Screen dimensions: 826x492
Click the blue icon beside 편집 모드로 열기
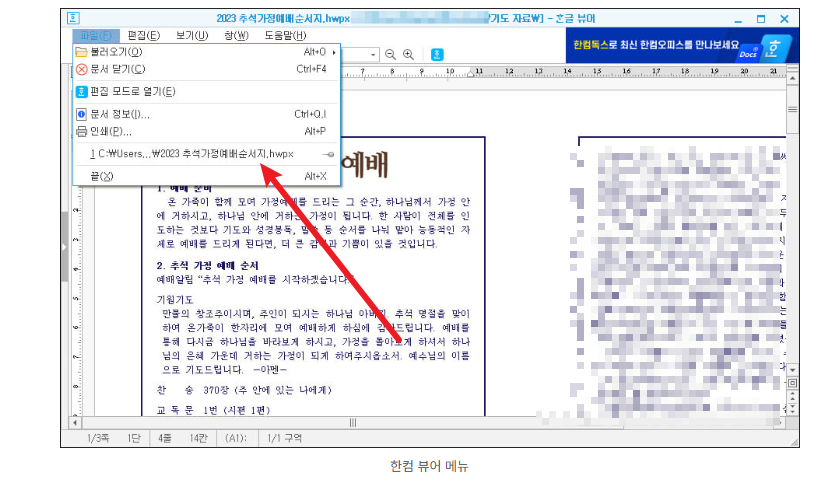pos(81,92)
